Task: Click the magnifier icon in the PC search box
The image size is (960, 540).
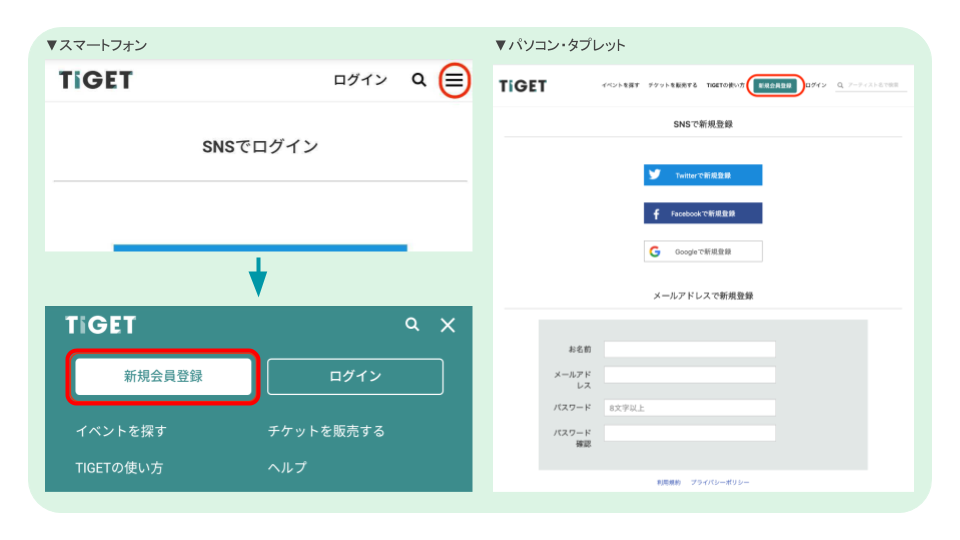Action: point(840,85)
